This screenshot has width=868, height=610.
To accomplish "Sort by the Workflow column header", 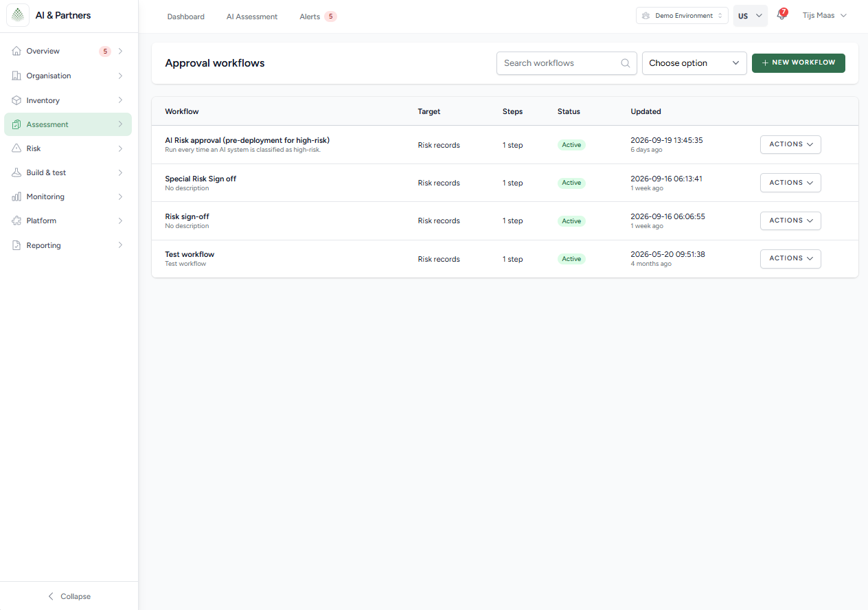I will coord(182,111).
